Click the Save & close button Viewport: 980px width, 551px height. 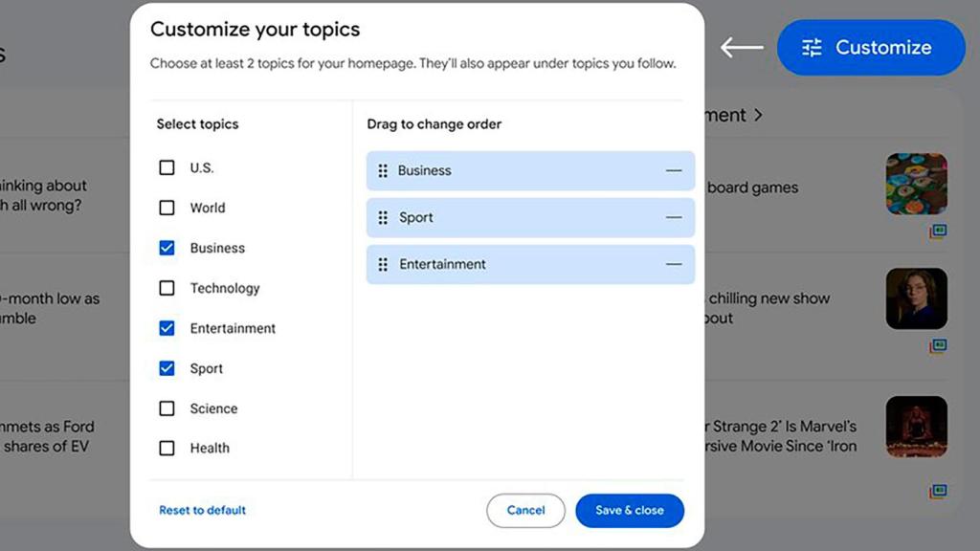(630, 510)
